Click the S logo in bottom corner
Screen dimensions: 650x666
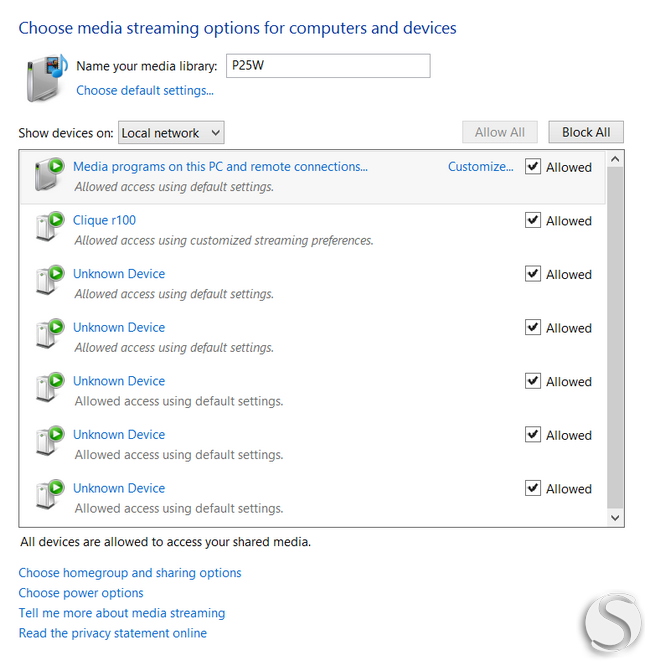point(613,624)
